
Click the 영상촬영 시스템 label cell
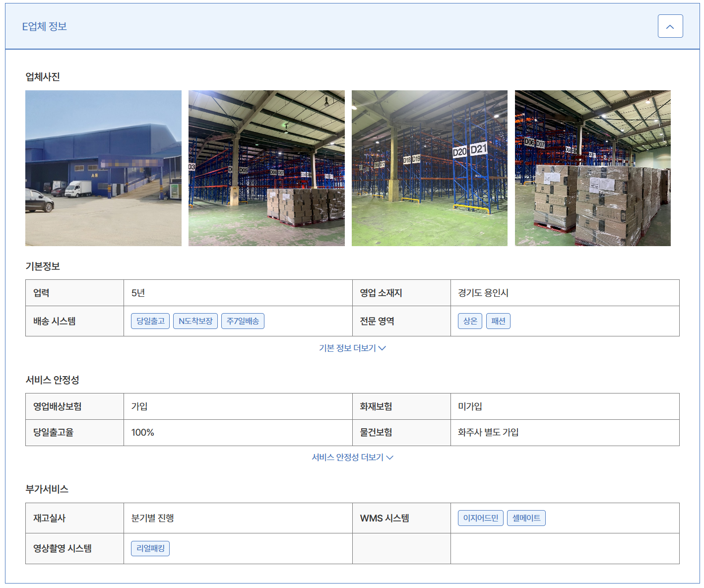point(74,548)
